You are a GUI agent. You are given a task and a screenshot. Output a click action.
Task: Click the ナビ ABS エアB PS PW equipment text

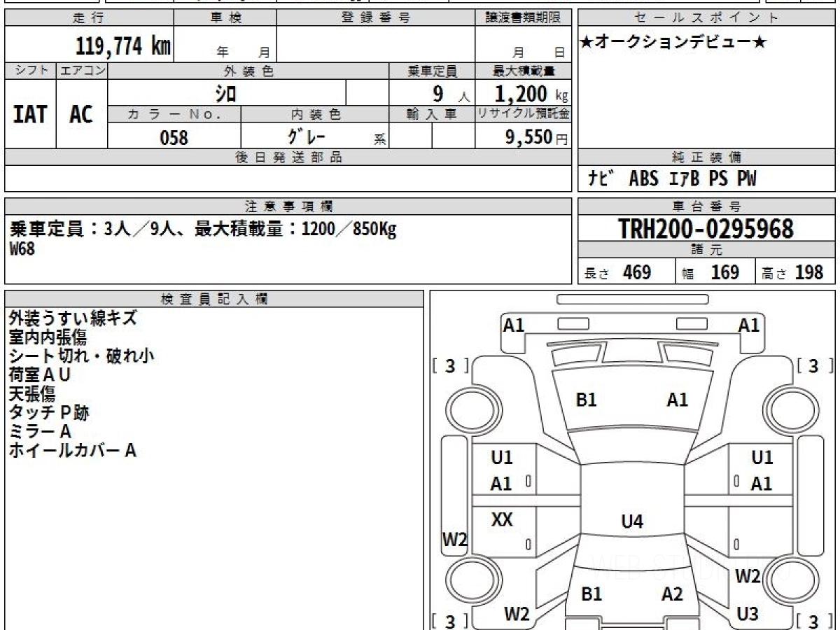coord(672,179)
